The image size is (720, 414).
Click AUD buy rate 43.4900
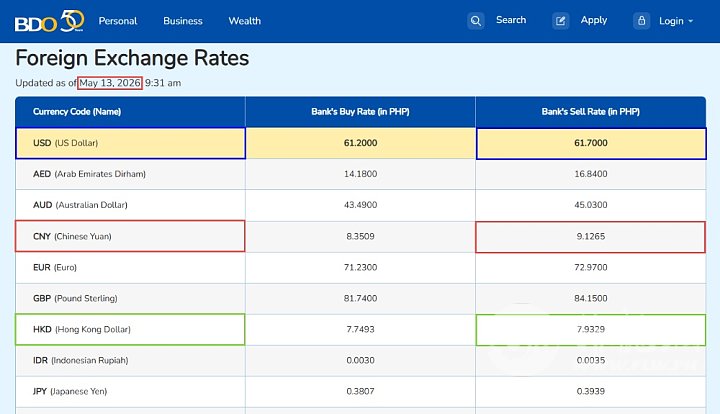tap(360, 205)
